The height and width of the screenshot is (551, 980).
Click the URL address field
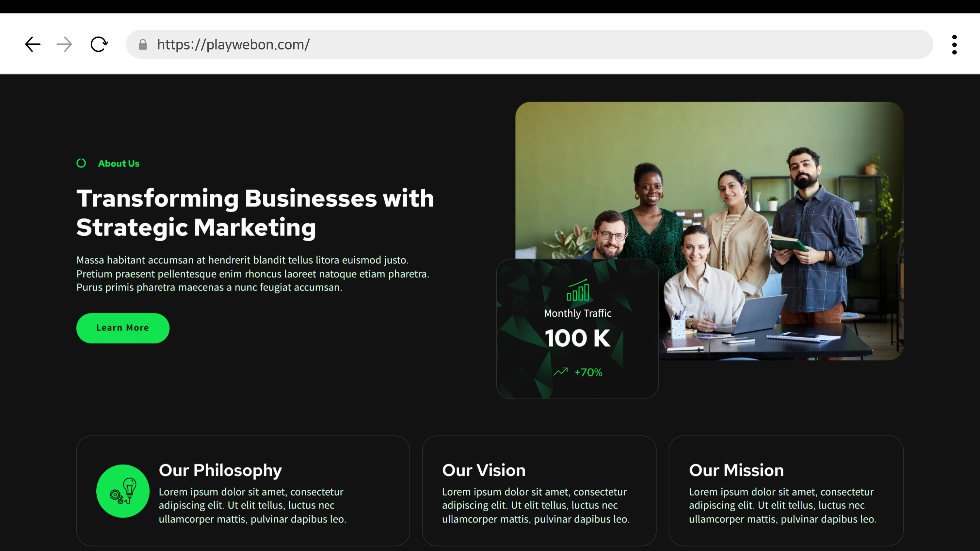point(533,44)
